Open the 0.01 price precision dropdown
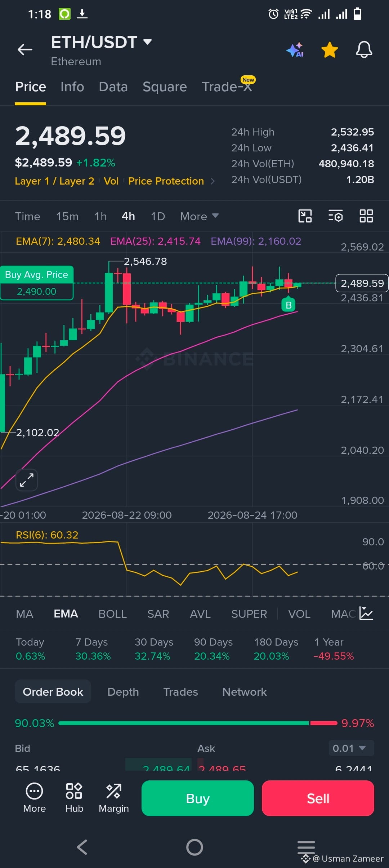 click(x=351, y=748)
